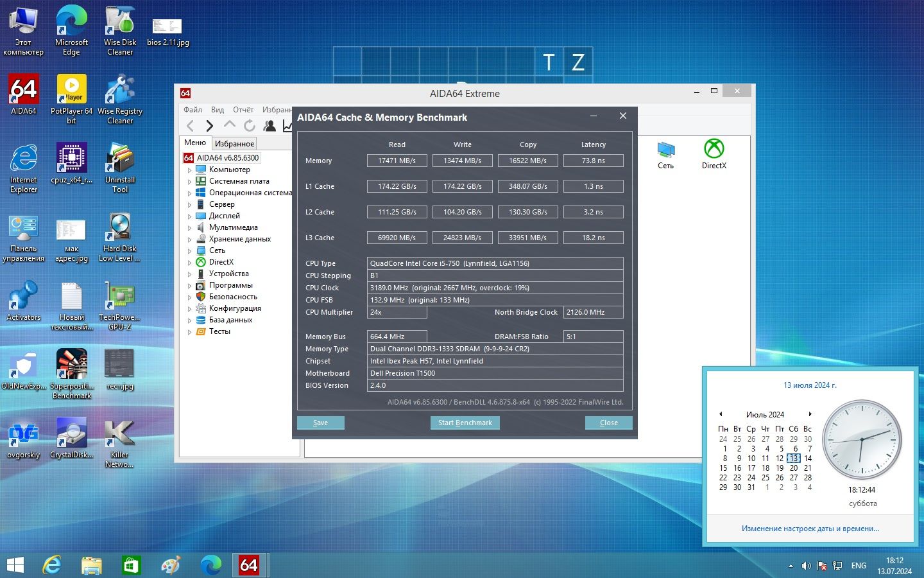Open the Отчёт menu
Screen dimensions: 924x578
click(x=243, y=110)
